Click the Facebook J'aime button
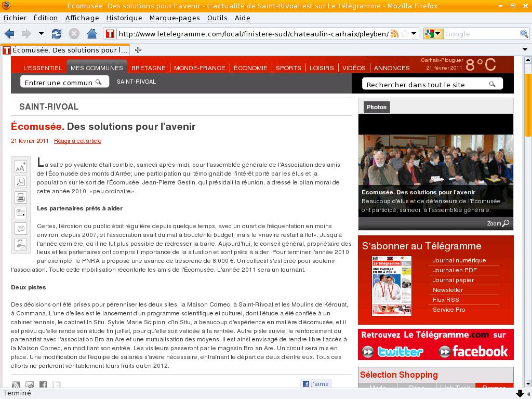 click(315, 384)
